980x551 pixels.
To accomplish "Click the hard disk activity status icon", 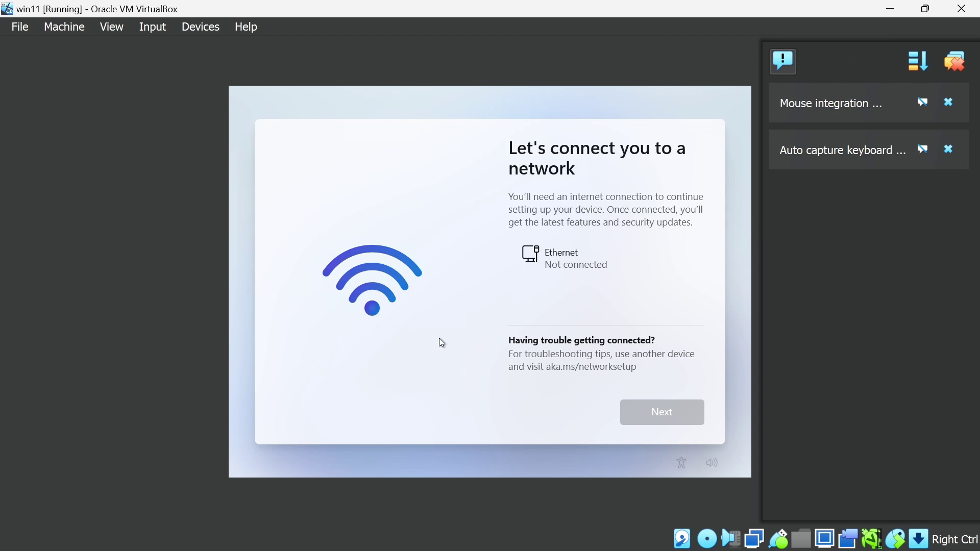I will point(682,539).
